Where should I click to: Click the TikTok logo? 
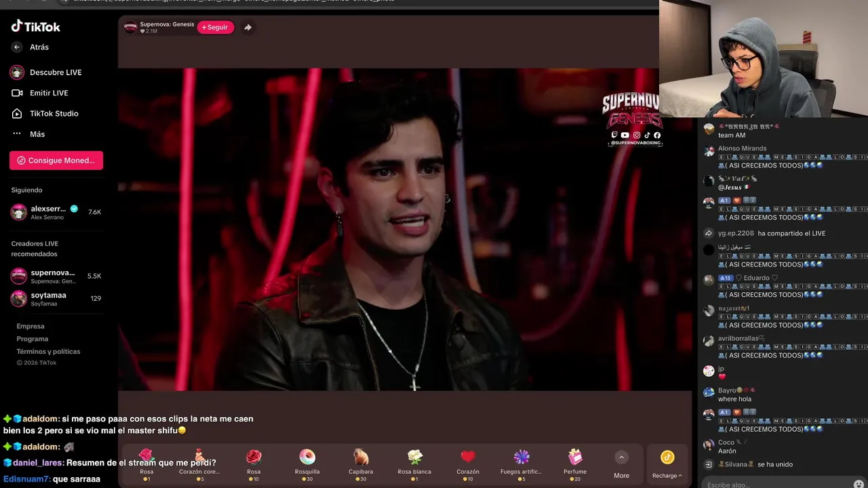(36, 26)
